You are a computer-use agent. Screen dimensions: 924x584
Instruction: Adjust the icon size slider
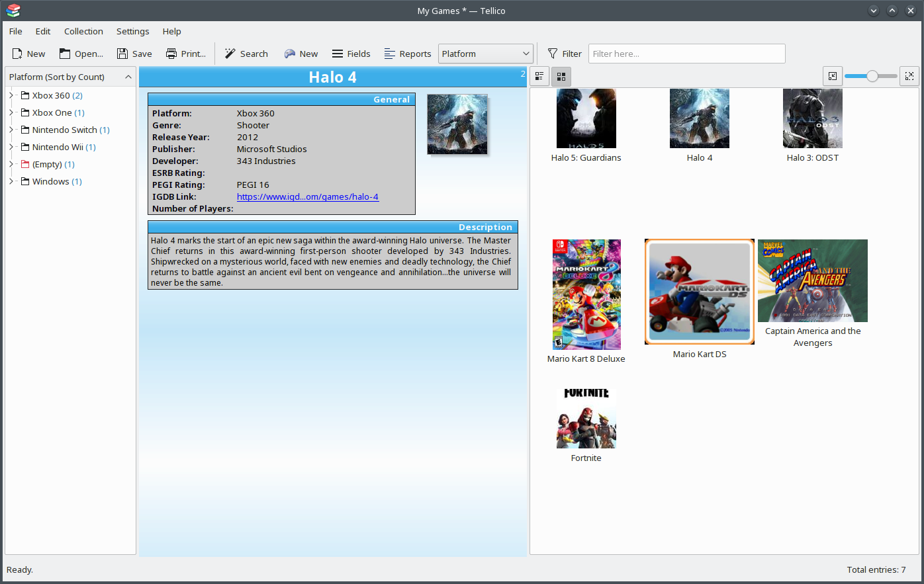pos(872,76)
